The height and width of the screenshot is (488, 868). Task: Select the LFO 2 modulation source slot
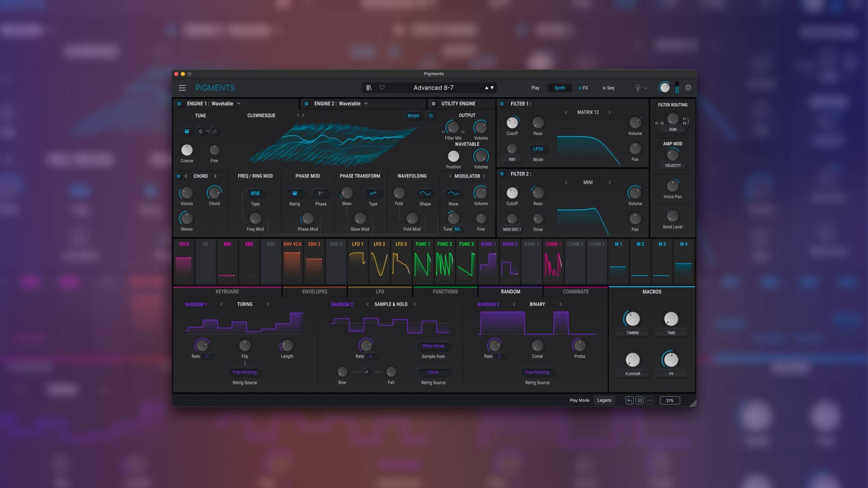coord(379,261)
